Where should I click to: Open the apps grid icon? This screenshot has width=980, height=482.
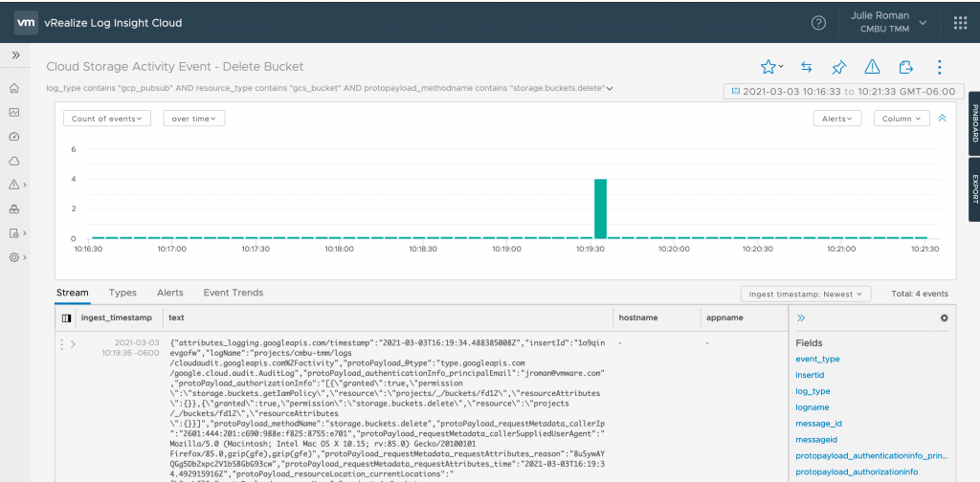coord(959,23)
